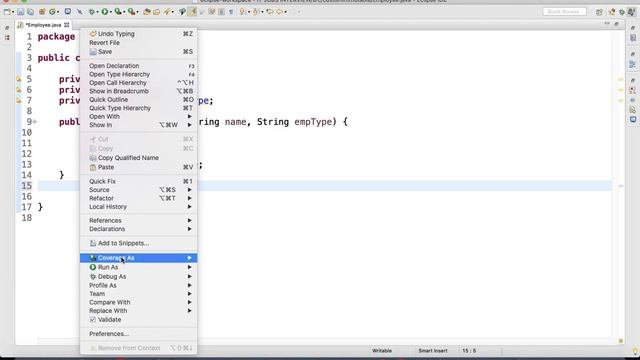Click Add to Snippets... entry
The width and height of the screenshot is (640, 360).
(139, 243)
